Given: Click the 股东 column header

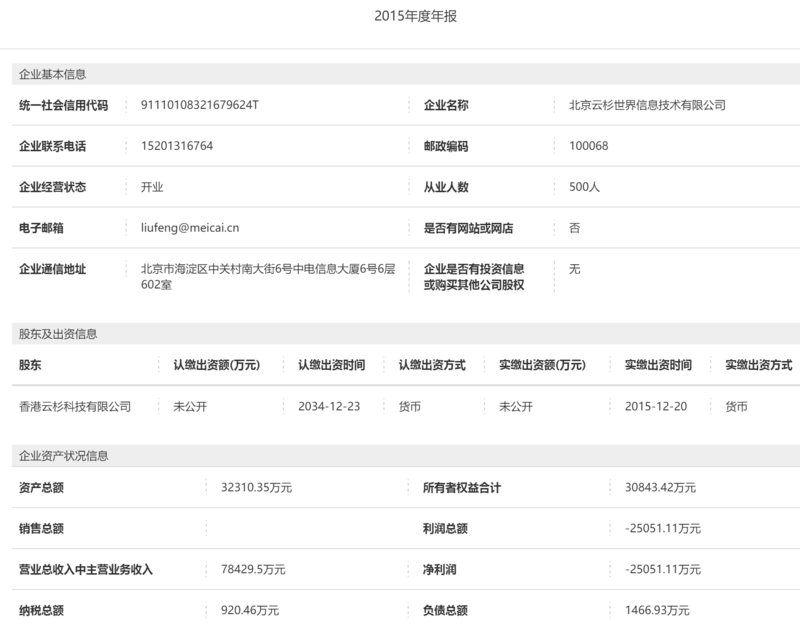Looking at the screenshot, I should click(x=30, y=365).
